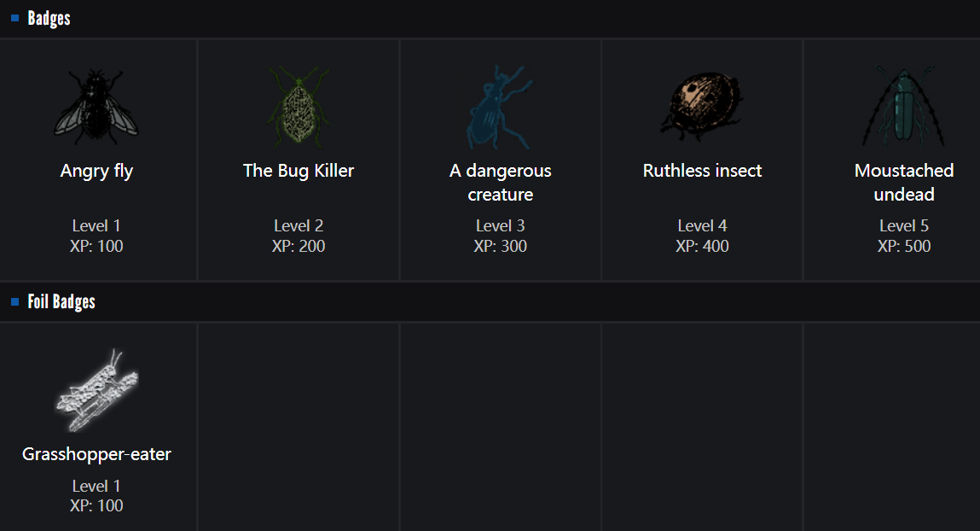Image resolution: width=980 pixels, height=531 pixels.
Task: Open The Bug Killer badge name
Action: coord(299,171)
